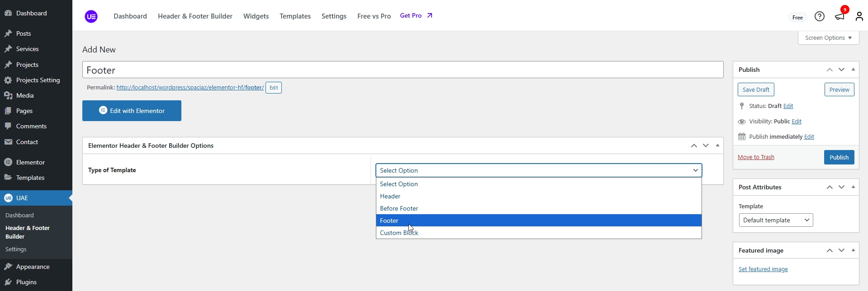Open Header & Footer Builder top tab

coord(195,16)
